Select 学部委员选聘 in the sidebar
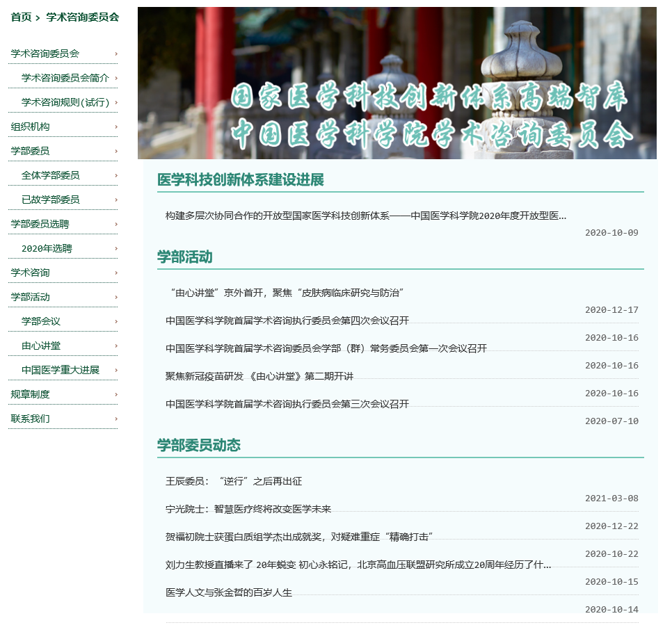This screenshot has height=632, width=672. [40, 224]
